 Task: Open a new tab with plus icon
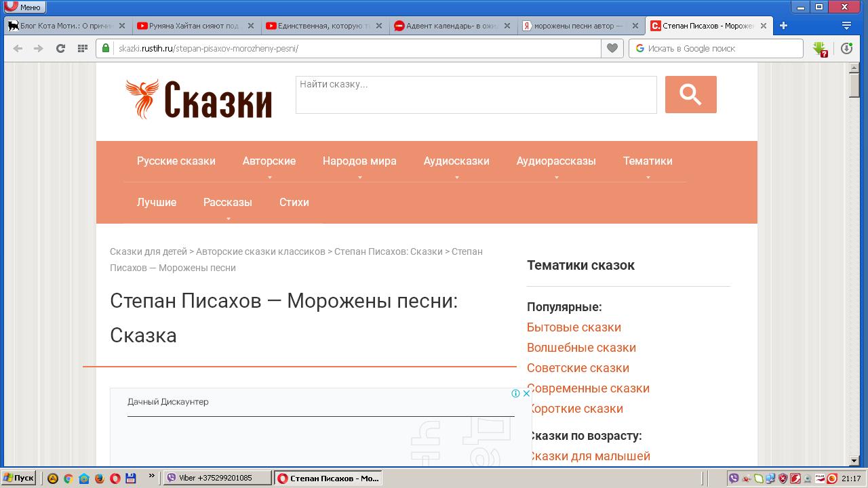[x=783, y=26]
